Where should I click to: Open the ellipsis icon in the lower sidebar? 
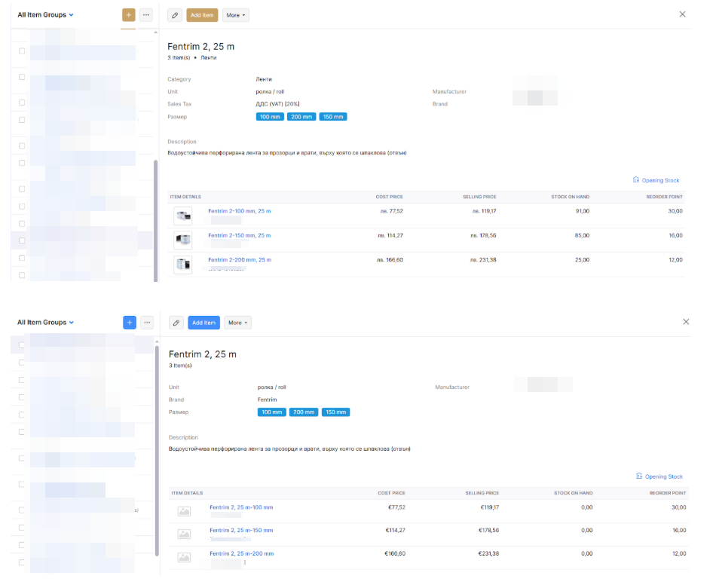[147, 322]
